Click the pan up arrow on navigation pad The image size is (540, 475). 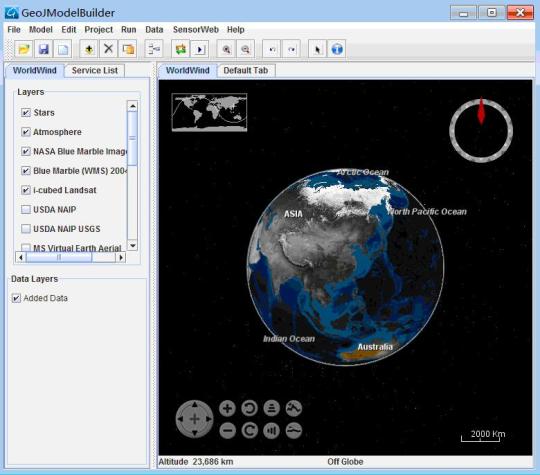click(195, 405)
